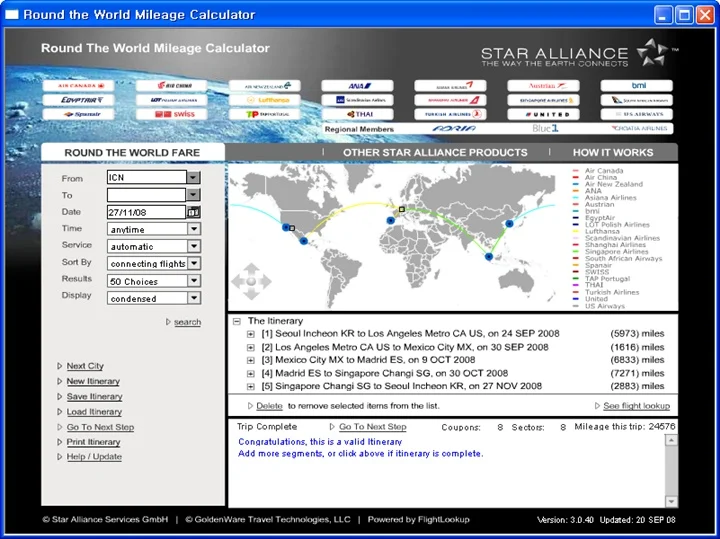The width and height of the screenshot is (720, 539).
Task: Click the Air Canada airline logo
Action: pyautogui.click(x=79, y=85)
